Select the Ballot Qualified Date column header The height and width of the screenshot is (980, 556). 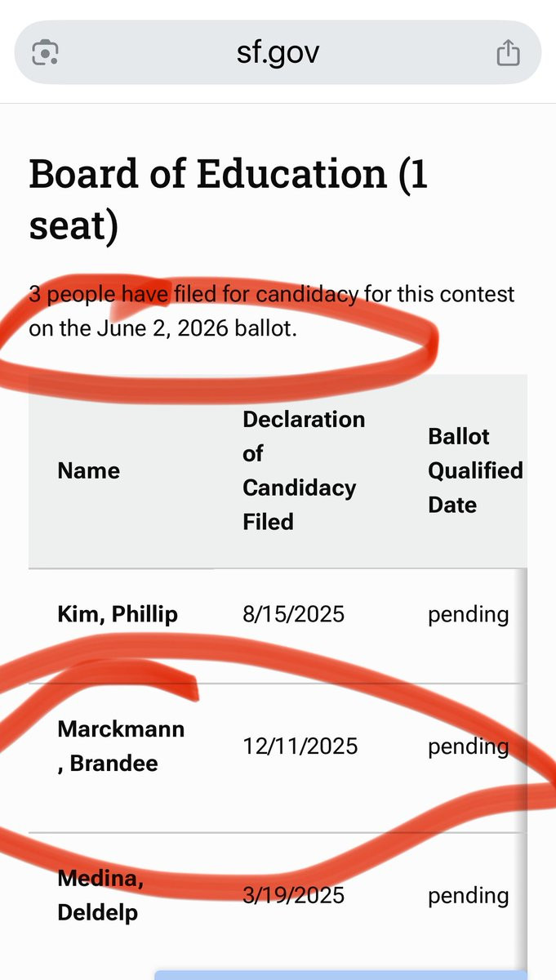[x=475, y=470]
